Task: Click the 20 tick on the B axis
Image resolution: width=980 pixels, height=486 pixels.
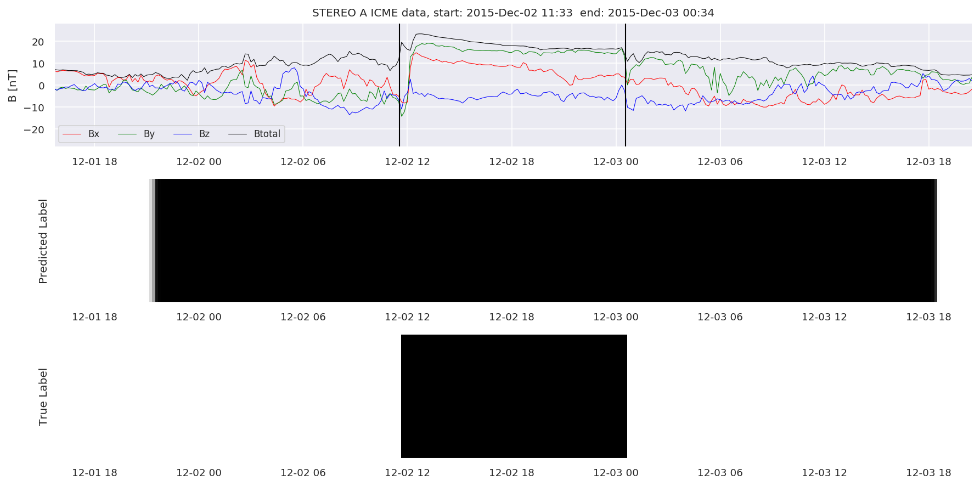Action: click(x=38, y=42)
